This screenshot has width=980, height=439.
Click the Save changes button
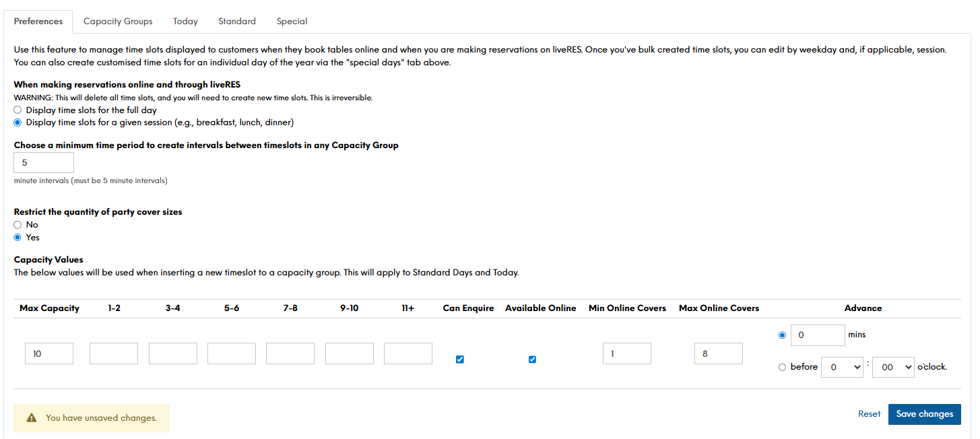(924, 414)
